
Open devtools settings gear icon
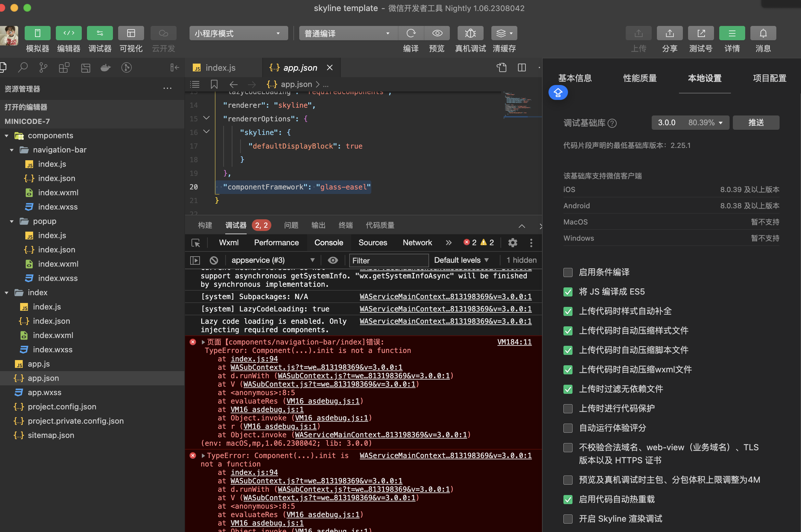(512, 243)
